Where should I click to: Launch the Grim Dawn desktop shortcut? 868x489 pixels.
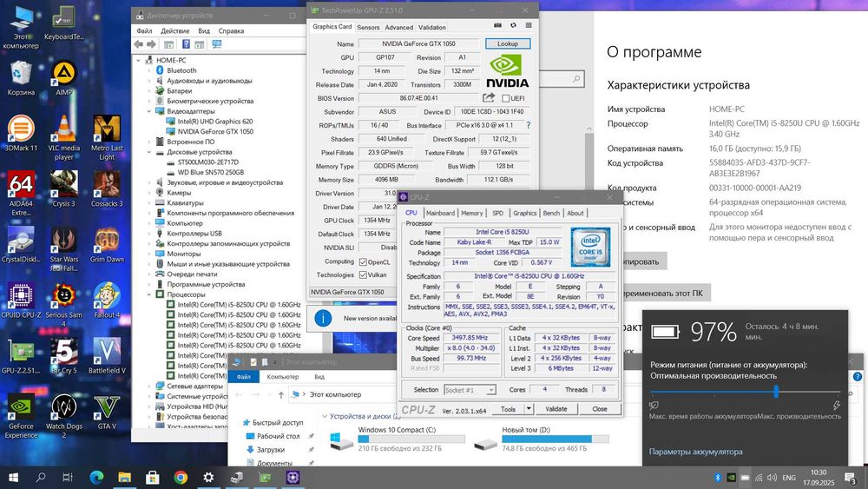pos(107,245)
